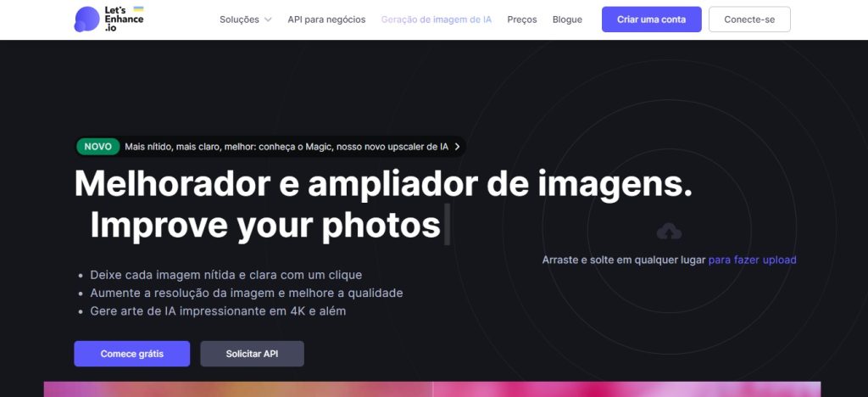This screenshot has width=868, height=397.
Task: Start with the Comece grátis button
Action: [131, 354]
